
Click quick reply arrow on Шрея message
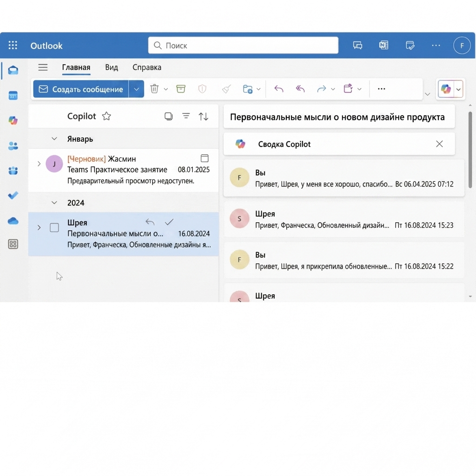[x=150, y=222]
